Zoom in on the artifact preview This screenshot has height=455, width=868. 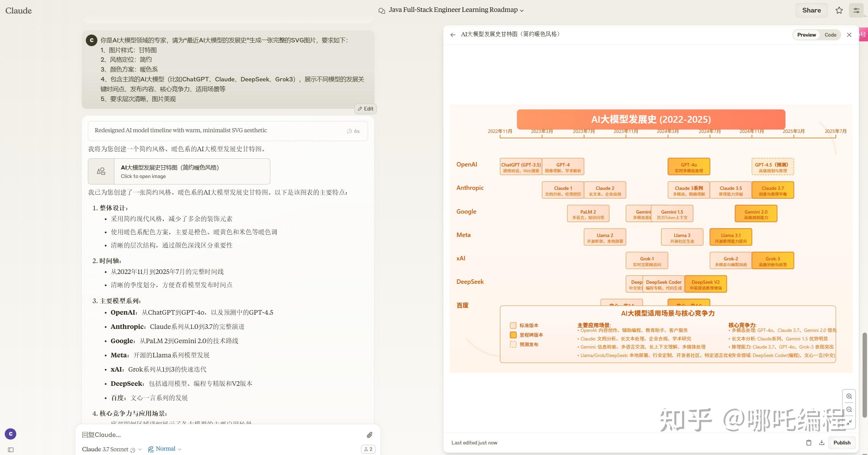pos(849,396)
